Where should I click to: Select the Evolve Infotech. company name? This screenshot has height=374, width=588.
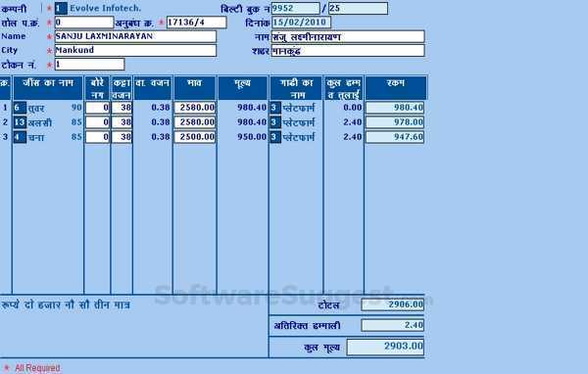(x=106, y=8)
